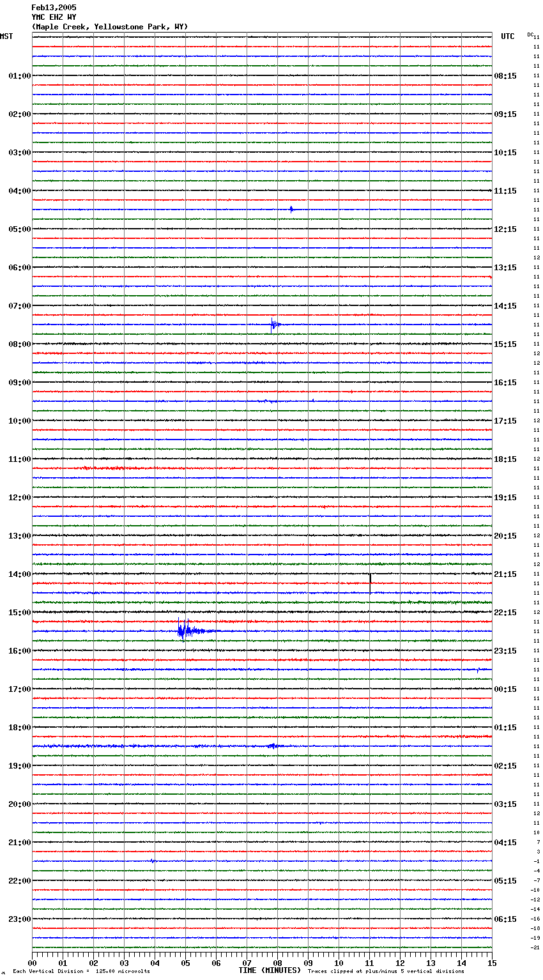
Task: Click the 00:15 UTC time label
Action: (505, 689)
